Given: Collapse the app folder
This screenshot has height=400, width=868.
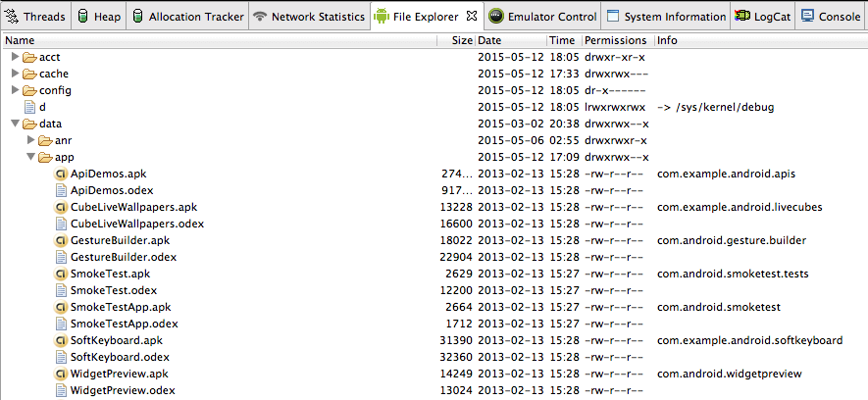Looking at the screenshot, I should (x=31, y=157).
